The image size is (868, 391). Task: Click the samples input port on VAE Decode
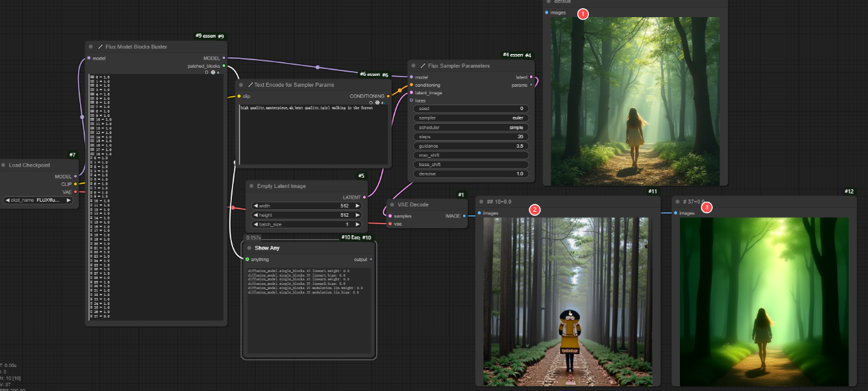point(390,215)
